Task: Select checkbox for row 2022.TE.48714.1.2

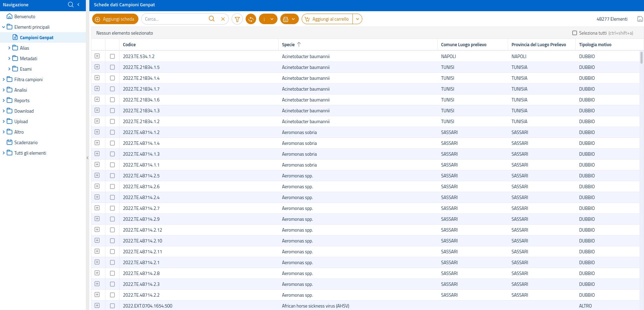Action: [x=112, y=132]
